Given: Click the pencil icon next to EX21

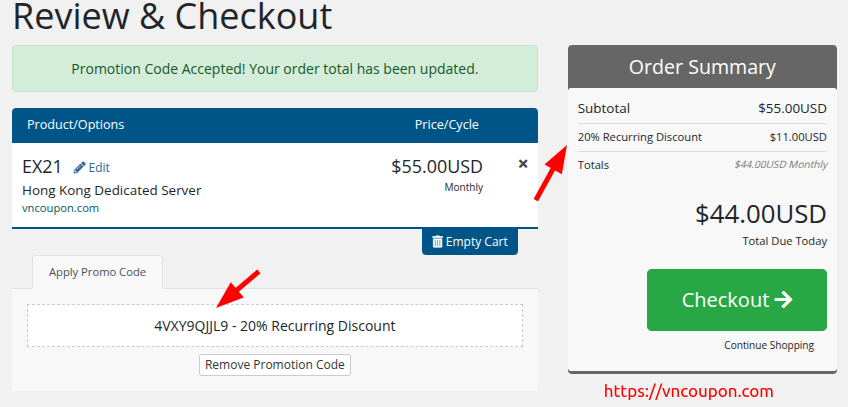Looking at the screenshot, I should [x=80, y=167].
